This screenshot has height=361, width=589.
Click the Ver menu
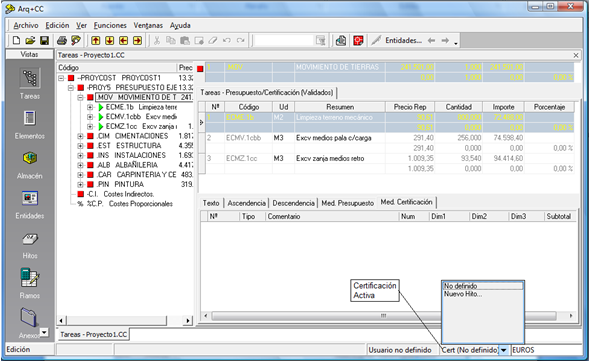pos(82,26)
